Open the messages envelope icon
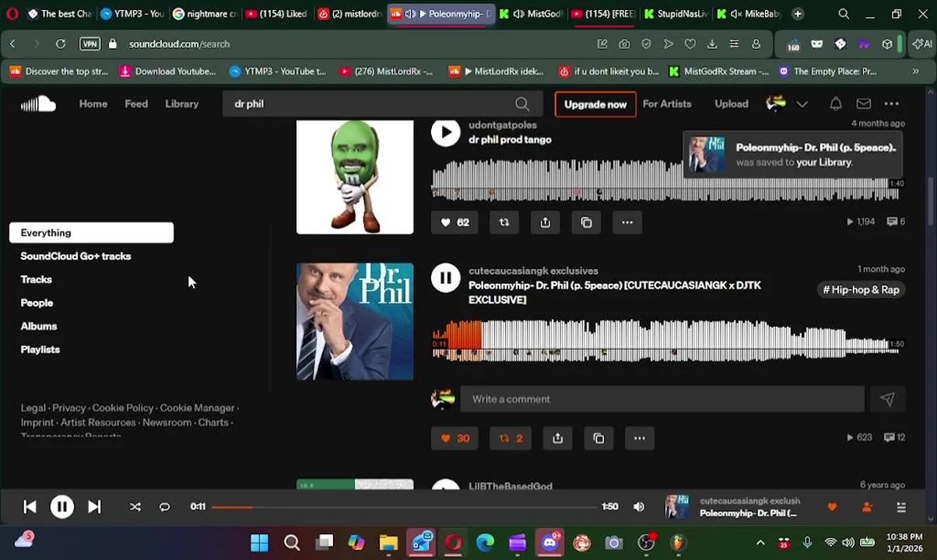 [864, 103]
